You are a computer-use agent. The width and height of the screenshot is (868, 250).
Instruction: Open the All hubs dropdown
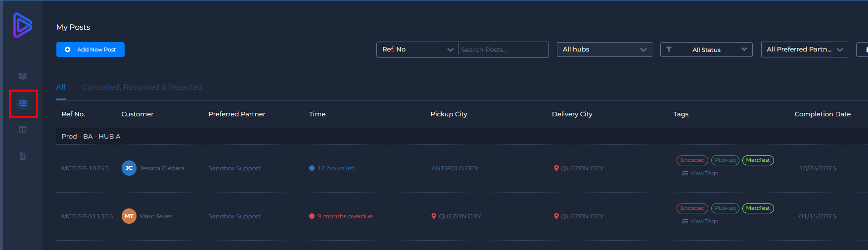tap(604, 50)
